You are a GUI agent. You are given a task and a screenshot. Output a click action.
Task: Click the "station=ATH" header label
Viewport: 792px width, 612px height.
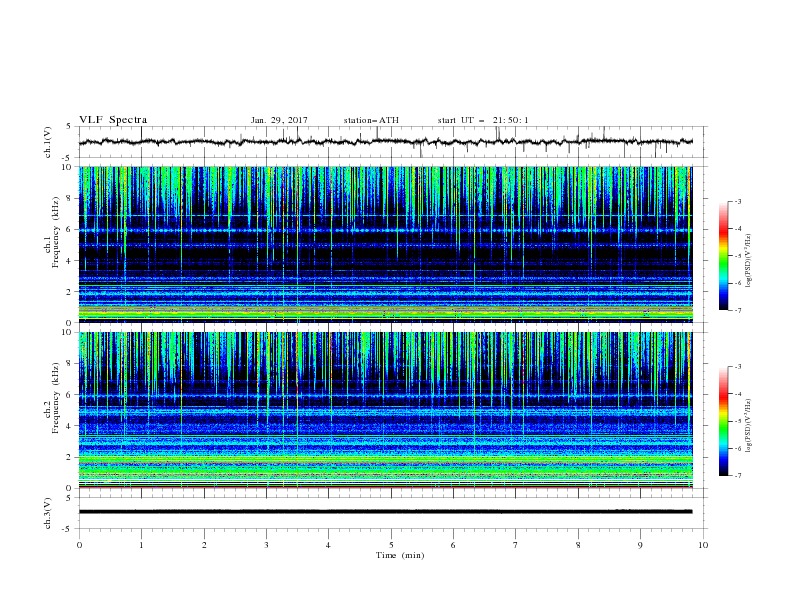pos(371,120)
